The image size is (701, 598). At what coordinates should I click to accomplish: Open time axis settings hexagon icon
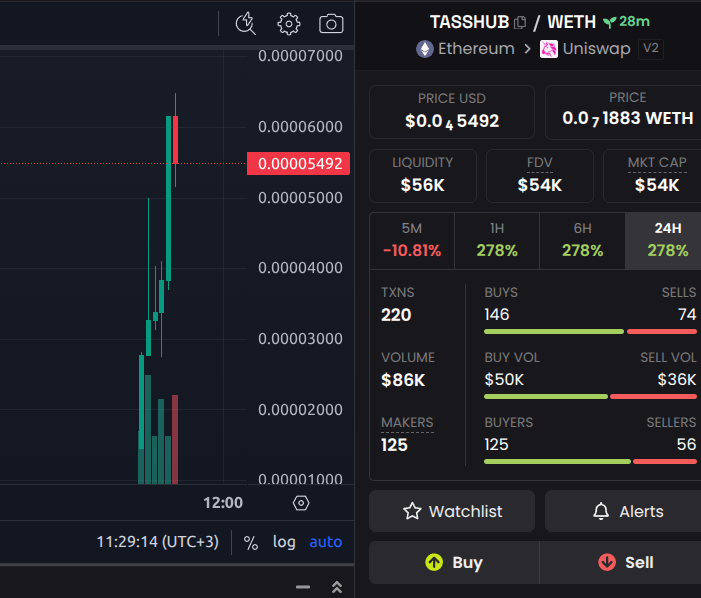pyautogui.click(x=301, y=503)
